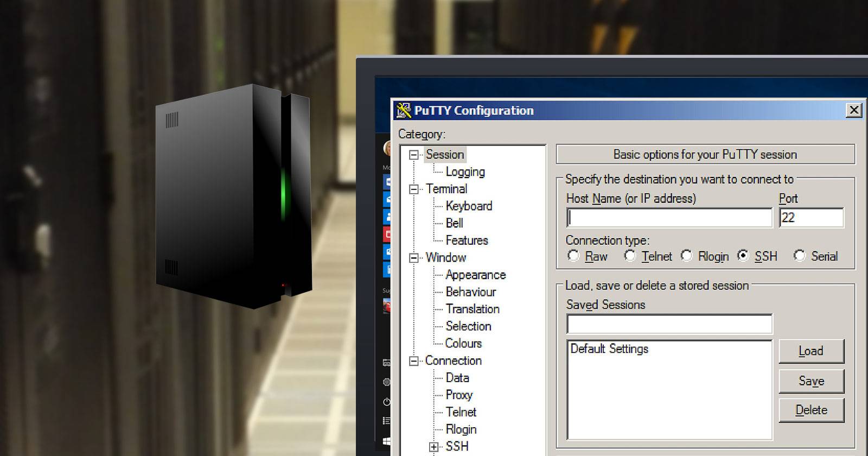Click the PuTTY icon in the title bar
The width and height of the screenshot is (868, 456).
pos(403,110)
